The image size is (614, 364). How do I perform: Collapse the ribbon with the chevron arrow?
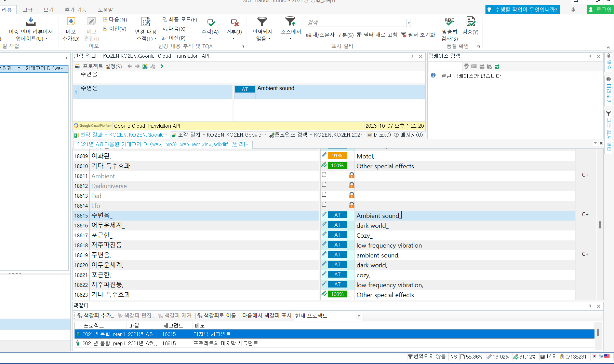click(608, 47)
